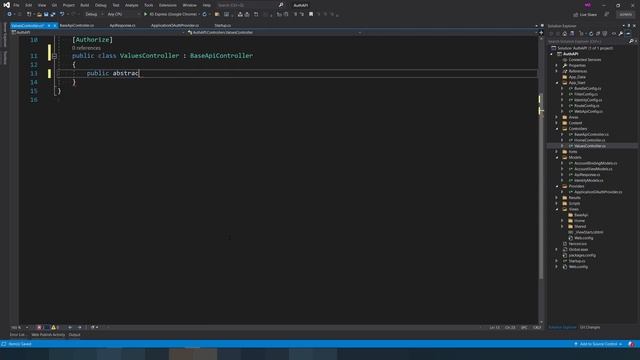This screenshot has width=640, height=360.
Task: Start debugging with IIS Express play button
Action: coord(145,14)
